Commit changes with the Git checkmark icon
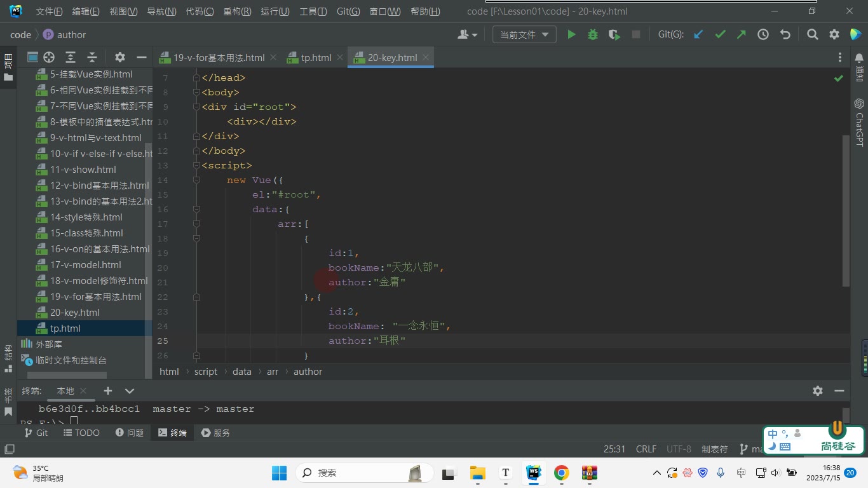 (720, 35)
